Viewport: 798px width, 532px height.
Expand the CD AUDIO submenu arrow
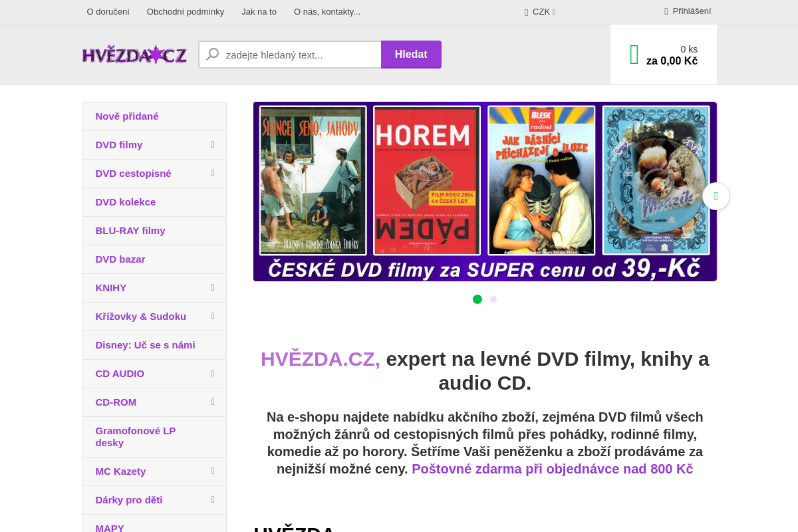coord(213,373)
